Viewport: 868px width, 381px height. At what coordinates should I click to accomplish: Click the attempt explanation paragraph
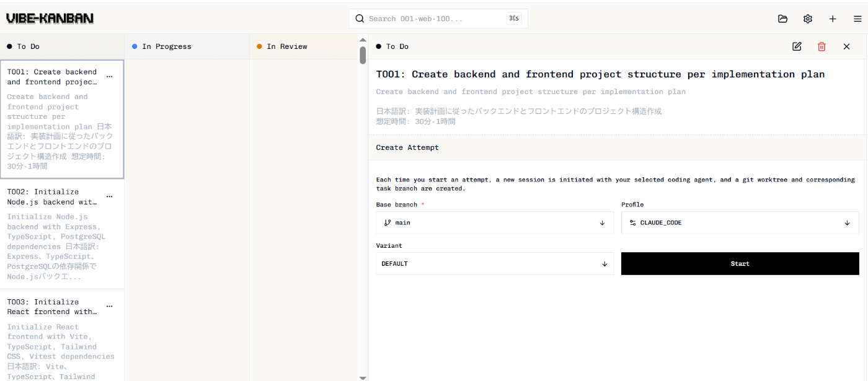tap(615, 184)
